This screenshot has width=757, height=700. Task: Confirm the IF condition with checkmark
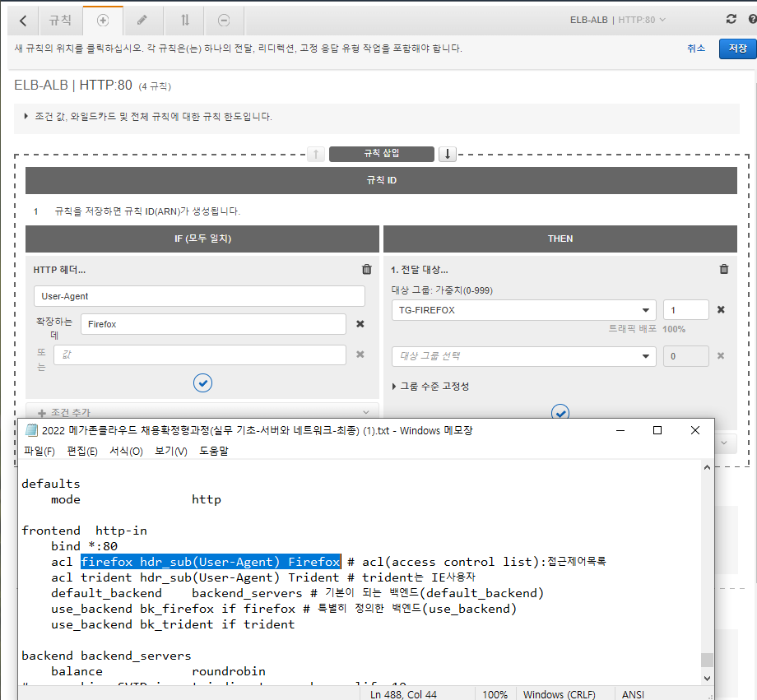[202, 383]
